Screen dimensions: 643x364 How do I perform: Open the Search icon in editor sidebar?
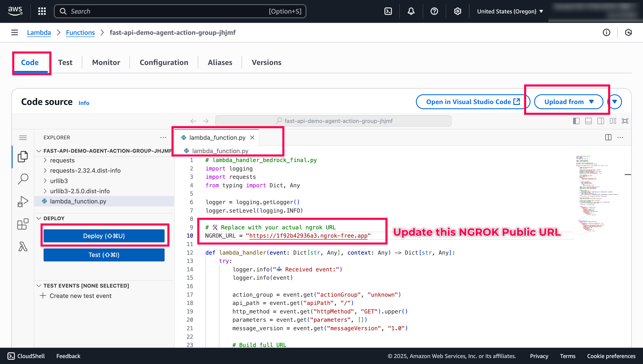(x=23, y=179)
